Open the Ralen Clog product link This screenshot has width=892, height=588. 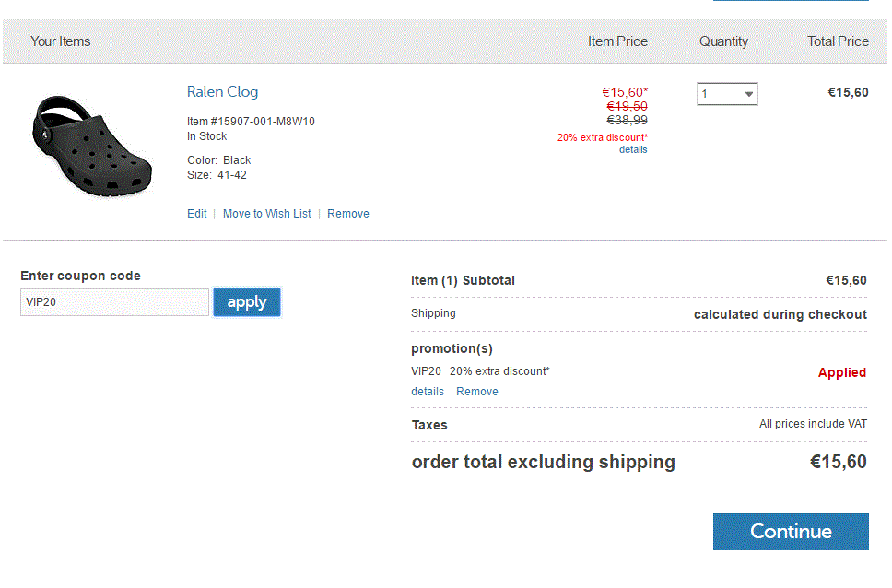coord(222,91)
